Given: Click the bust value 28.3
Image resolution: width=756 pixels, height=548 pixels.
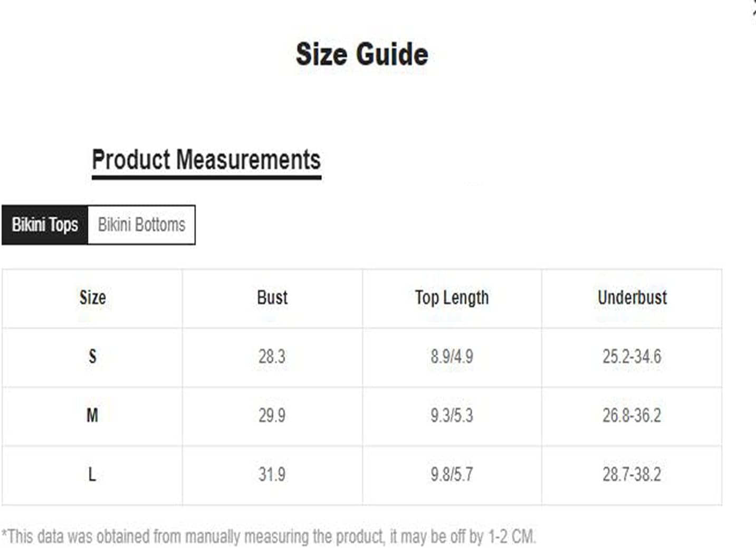Looking at the screenshot, I should tap(272, 357).
